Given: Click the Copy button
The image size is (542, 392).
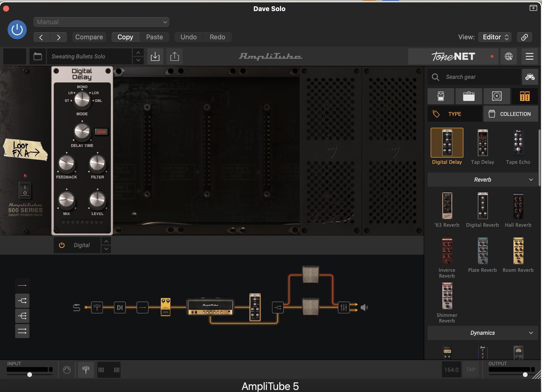Looking at the screenshot, I should coord(125,37).
